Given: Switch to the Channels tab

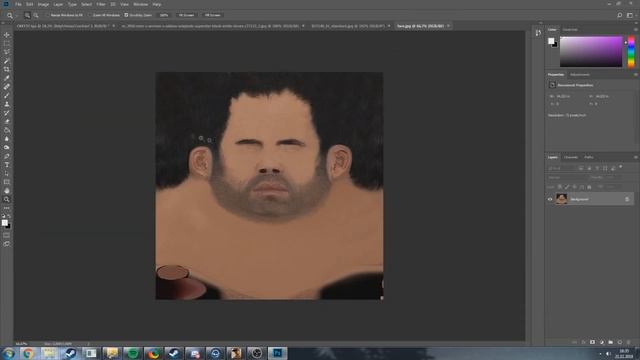Looking at the screenshot, I should (x=571, y=157).
